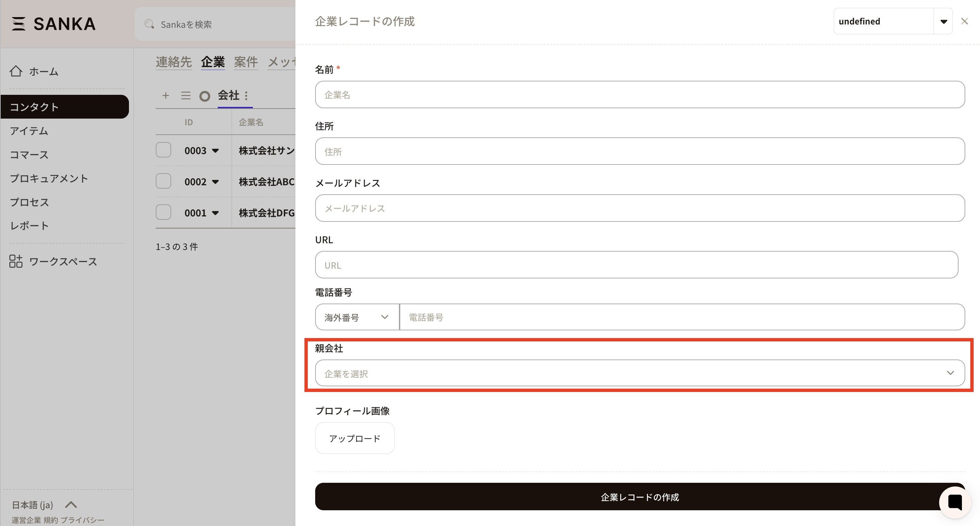Click the アップロード button
This screenshot has width=980, height=526.
tap(354, 438)
